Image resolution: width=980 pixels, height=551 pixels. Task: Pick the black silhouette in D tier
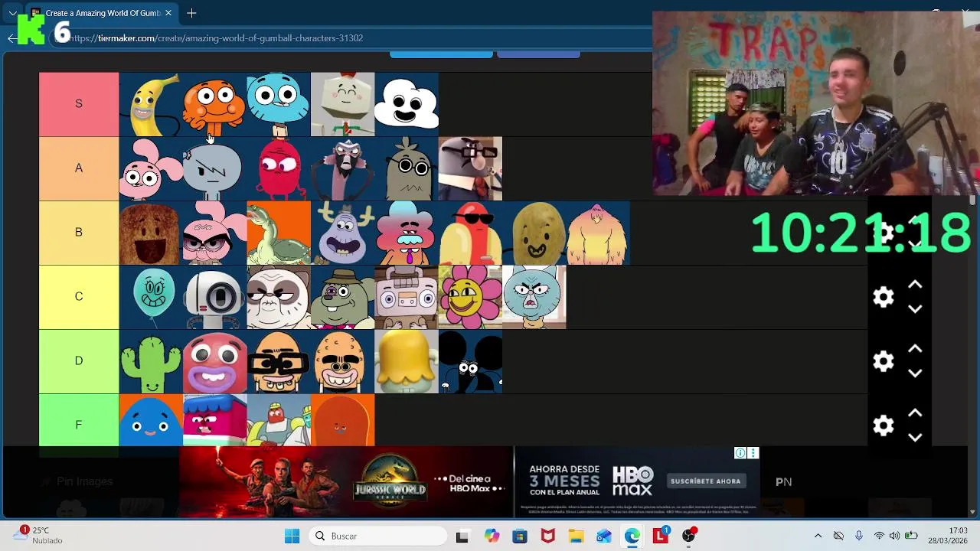pyautogui.click(x=470, y=361)
